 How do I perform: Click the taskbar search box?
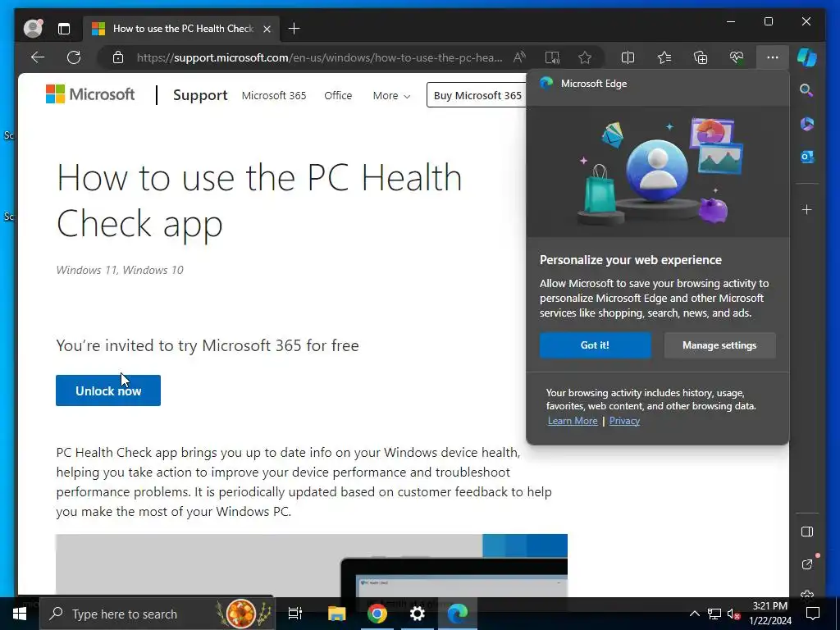click(157, 614)
